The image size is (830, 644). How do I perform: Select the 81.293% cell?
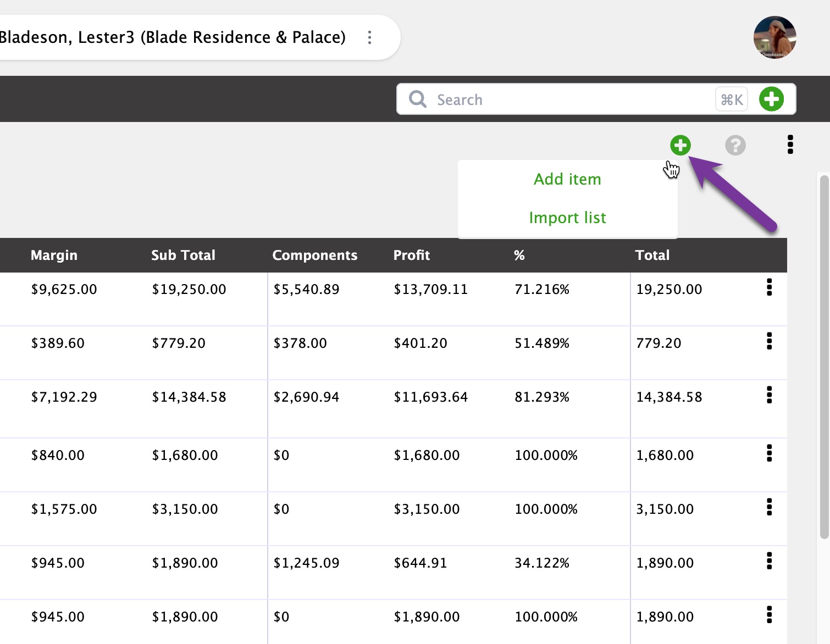(x=542, y=397)
